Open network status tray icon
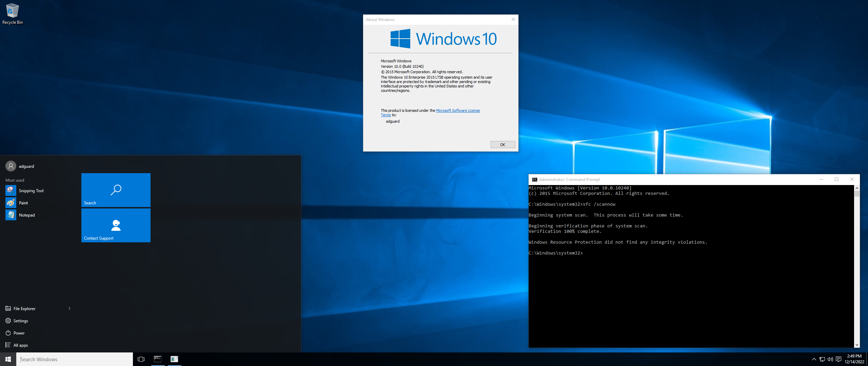 [x=822, y=359]
